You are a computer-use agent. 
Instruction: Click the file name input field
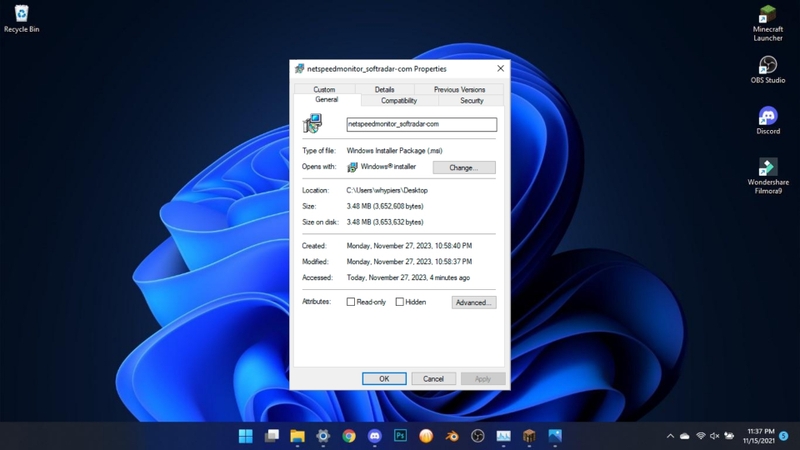point(421,124)
